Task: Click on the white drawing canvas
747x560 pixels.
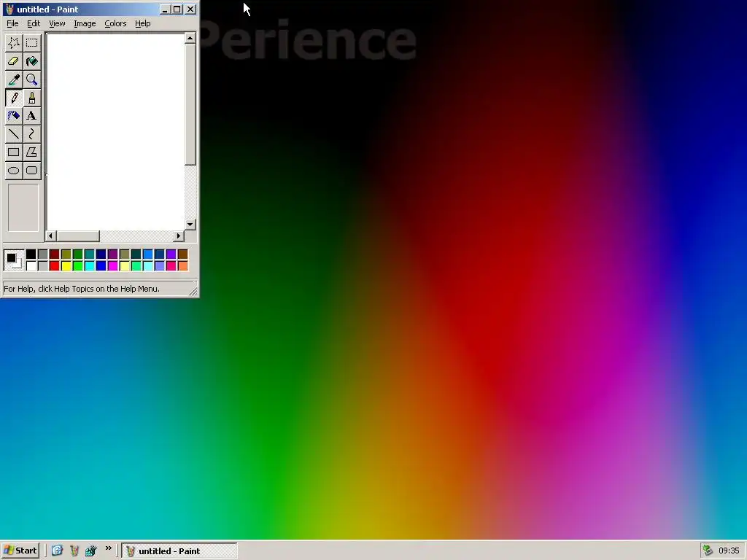Action: coord(115,131)
